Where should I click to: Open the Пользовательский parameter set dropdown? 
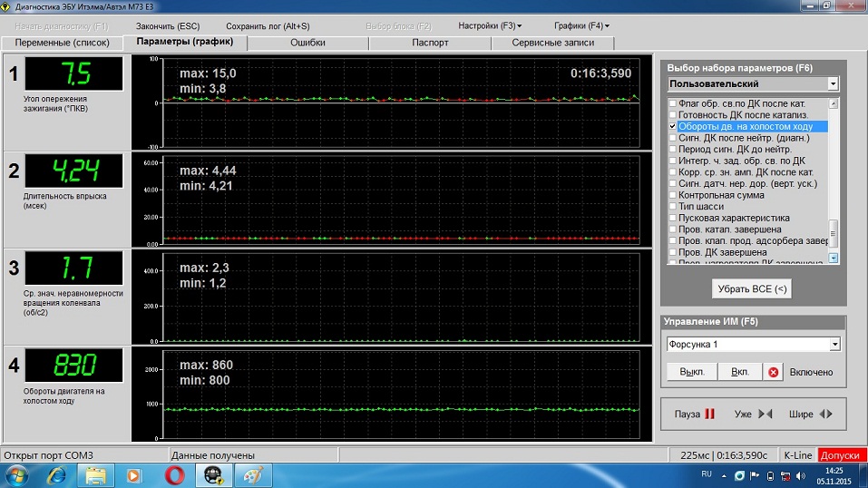pos(833,83)
